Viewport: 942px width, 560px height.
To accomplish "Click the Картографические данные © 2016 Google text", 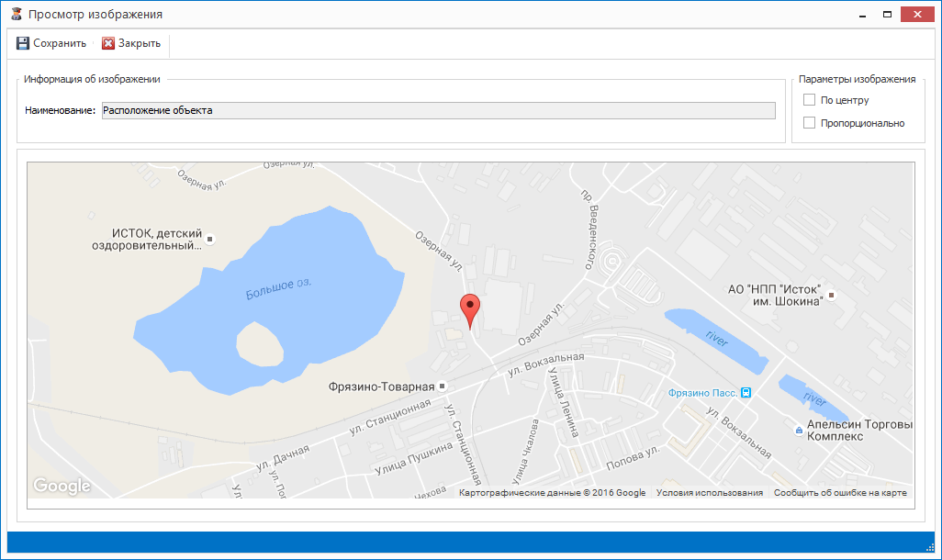I will coord(552,493).
